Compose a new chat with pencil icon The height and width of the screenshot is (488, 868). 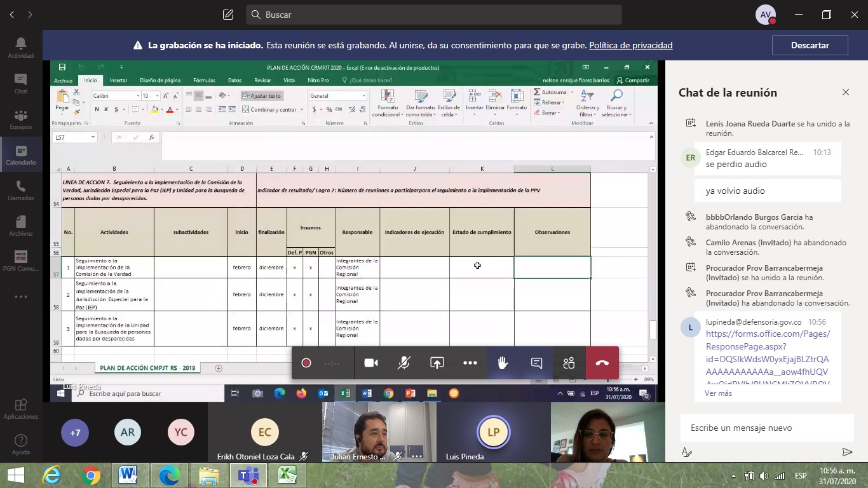click(x=228, y=15)
